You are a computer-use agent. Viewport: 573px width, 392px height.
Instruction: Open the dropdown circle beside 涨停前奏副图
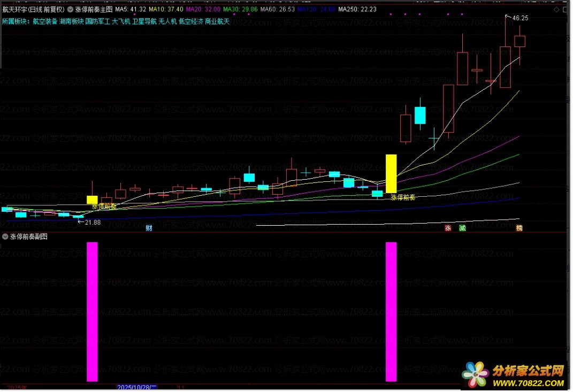pos(5,237)
